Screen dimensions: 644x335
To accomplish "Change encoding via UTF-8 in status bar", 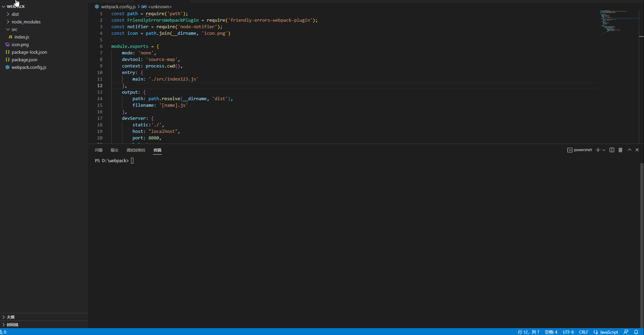I will coord(568,332).
